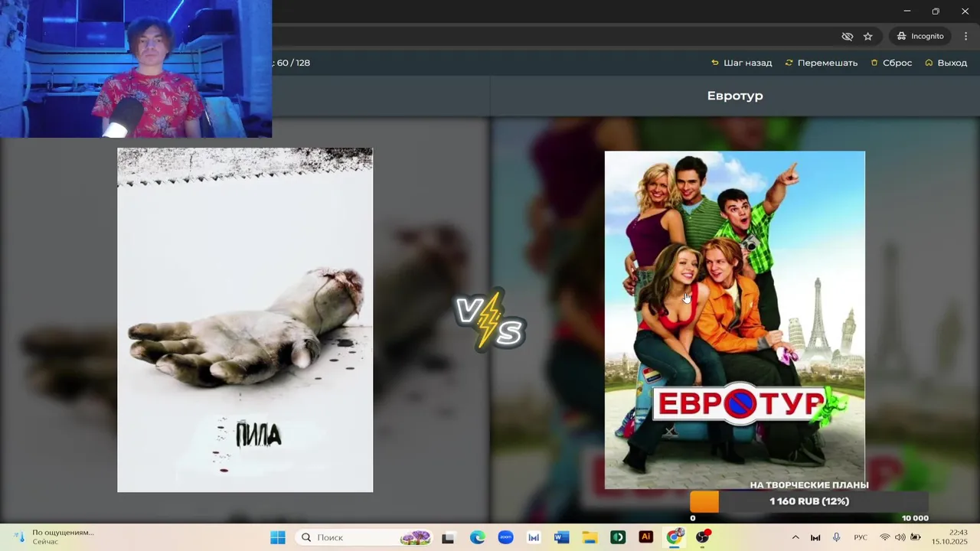Open the По ощущениям weather widget
Image resolution: width=980 pixels, height=551 pixels.
[x=55, y=537]
